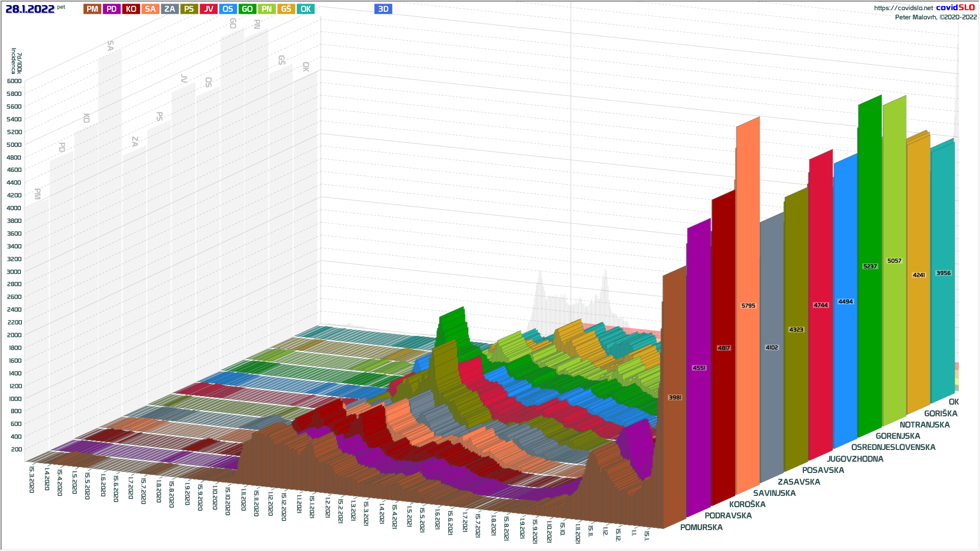Toggle the JV red legend button
The width and height of the screenshot is (980, 551).
tap(208, 9)
